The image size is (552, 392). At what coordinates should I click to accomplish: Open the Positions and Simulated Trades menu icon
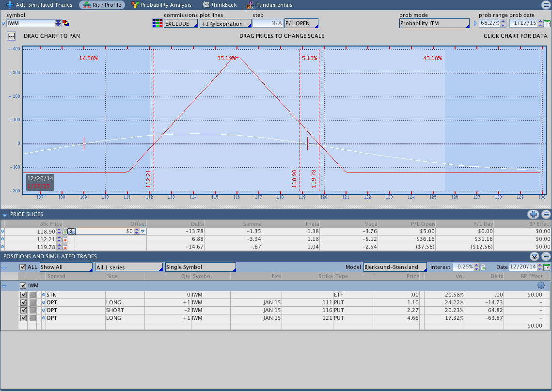click(546, 256)
